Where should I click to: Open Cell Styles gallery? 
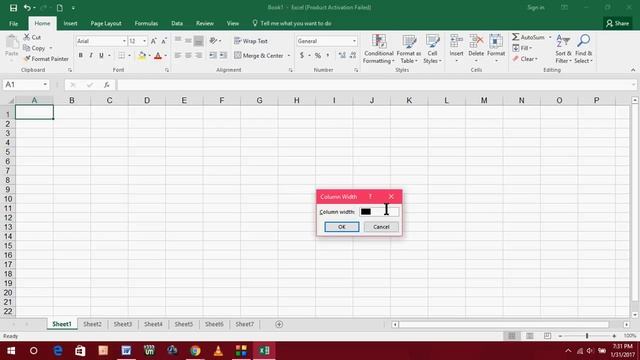tap(432, 49)
